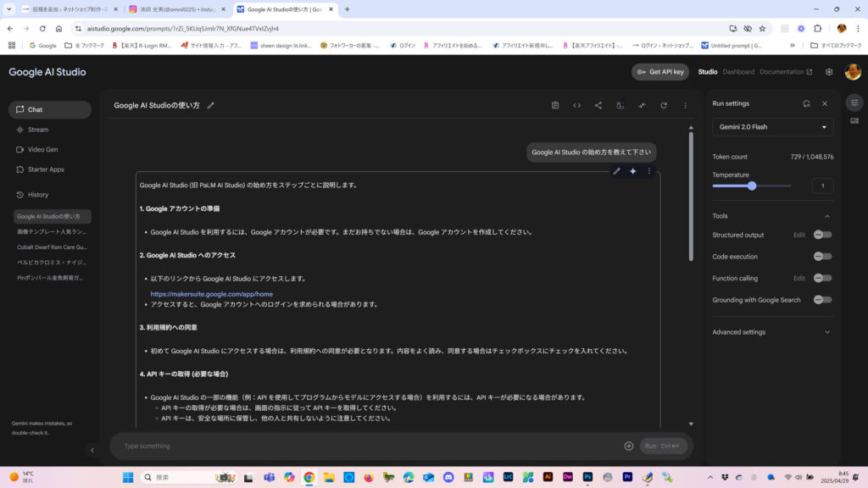Bookmark this page with star icon
This screenshot has height=488, width=868.
tap(762, 28)
